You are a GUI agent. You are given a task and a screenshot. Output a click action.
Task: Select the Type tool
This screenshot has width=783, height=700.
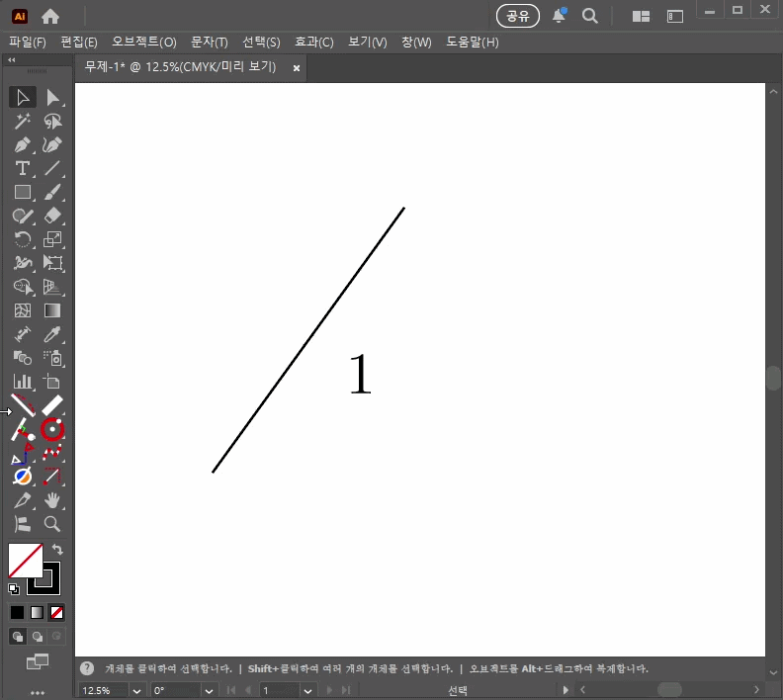(x=23, y=169)
